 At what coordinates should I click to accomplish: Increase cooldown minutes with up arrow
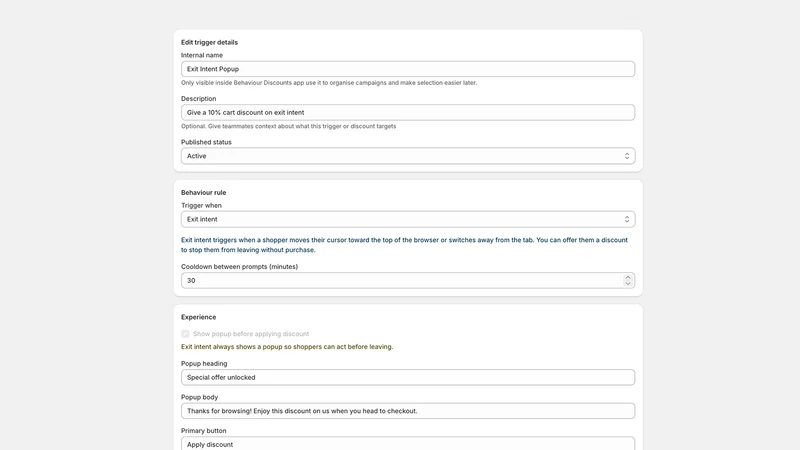point(628,278)
